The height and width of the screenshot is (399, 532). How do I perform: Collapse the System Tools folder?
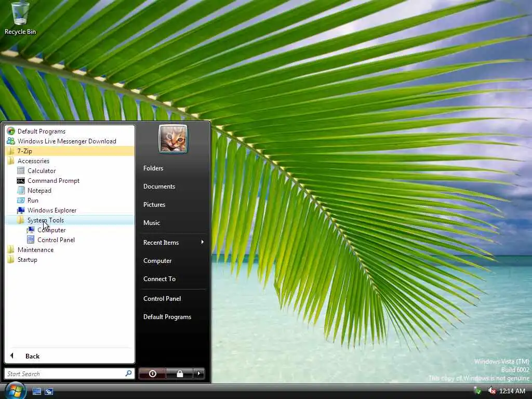[70, 220]
